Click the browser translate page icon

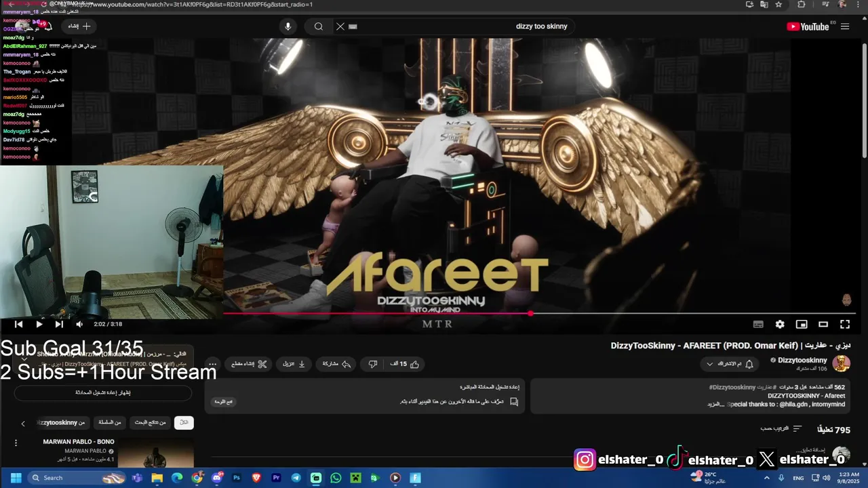764,4
